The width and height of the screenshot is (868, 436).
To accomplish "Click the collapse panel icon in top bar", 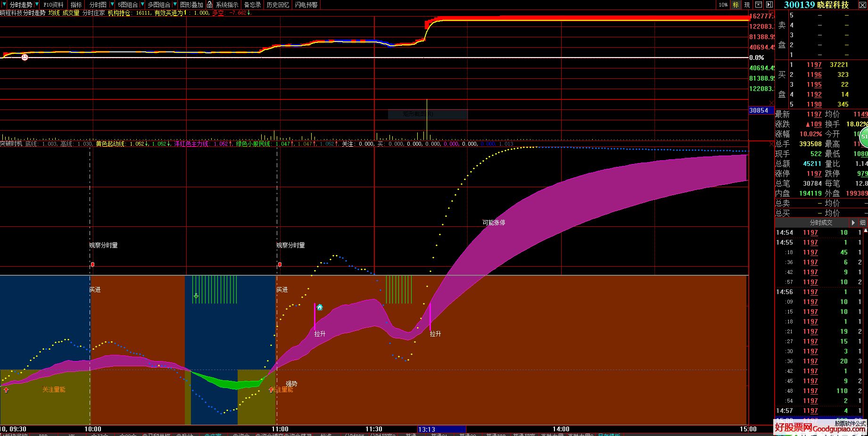I will click(x=759, y=5).
